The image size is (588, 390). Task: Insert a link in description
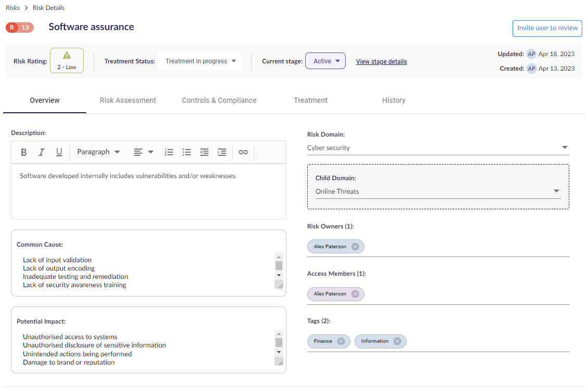(x=243, y=152)
